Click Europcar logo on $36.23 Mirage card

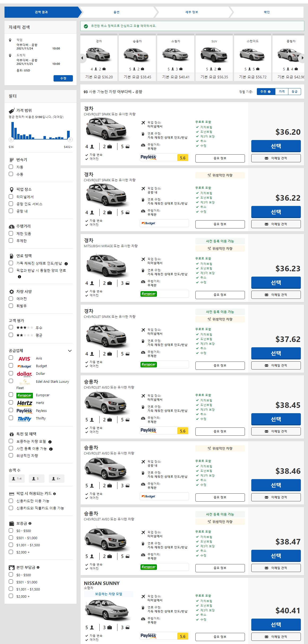click(149, 294)
